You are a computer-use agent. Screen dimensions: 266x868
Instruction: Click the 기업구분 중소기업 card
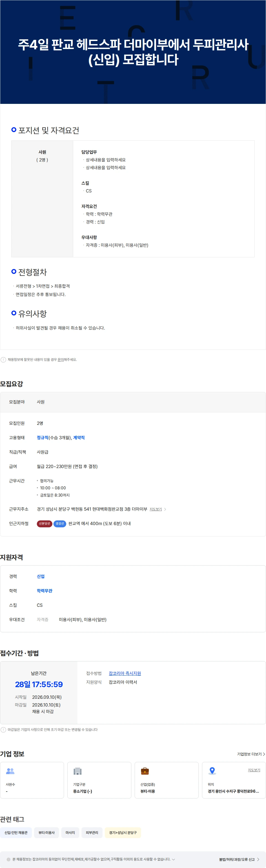(99, 780)
